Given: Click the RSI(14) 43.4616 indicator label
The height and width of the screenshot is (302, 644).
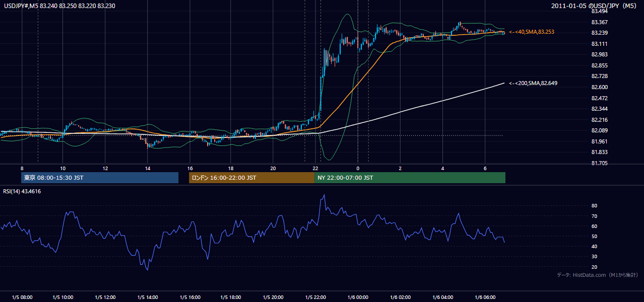Looking at the screenshot, I should click(x=22, y=191).
